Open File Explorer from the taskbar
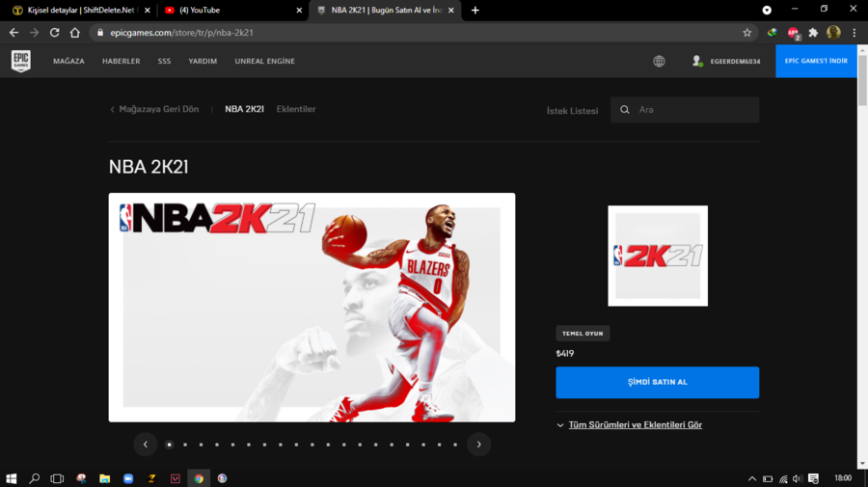The width and height of the screenshot is (868, 487). [x=104, y=478]
